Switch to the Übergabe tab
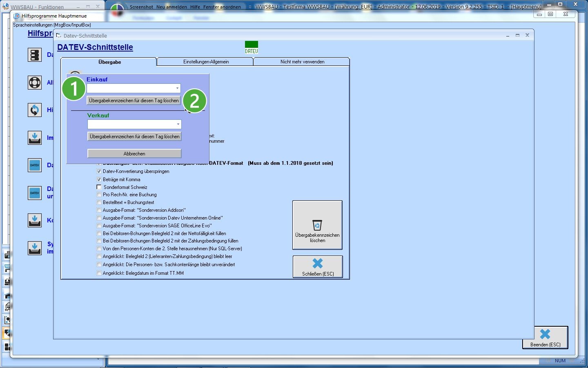This screenshot has width=588, height=368. 109,62
